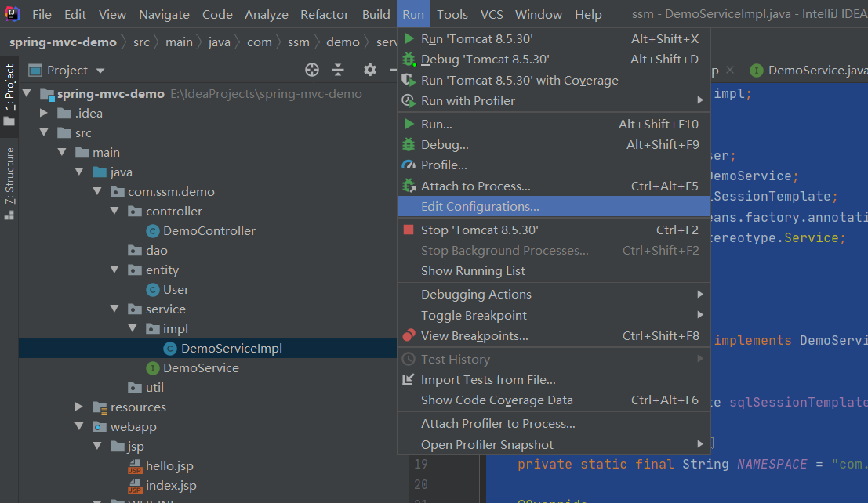Image resolution: width=868 pixels, height=503 pixels.
Task: Click the locate file crosshair icon
Action: coord(312,70)
